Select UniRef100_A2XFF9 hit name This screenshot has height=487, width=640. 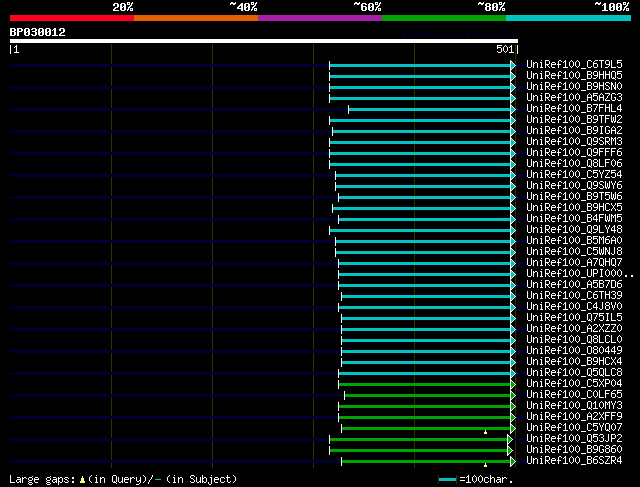pyautogui.click(x=574, y=417)
